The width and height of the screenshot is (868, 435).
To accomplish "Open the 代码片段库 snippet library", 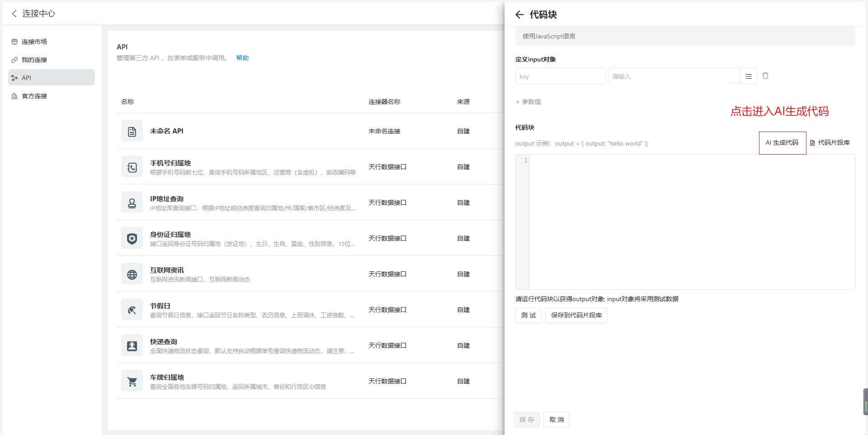I will tap(830, 143).
